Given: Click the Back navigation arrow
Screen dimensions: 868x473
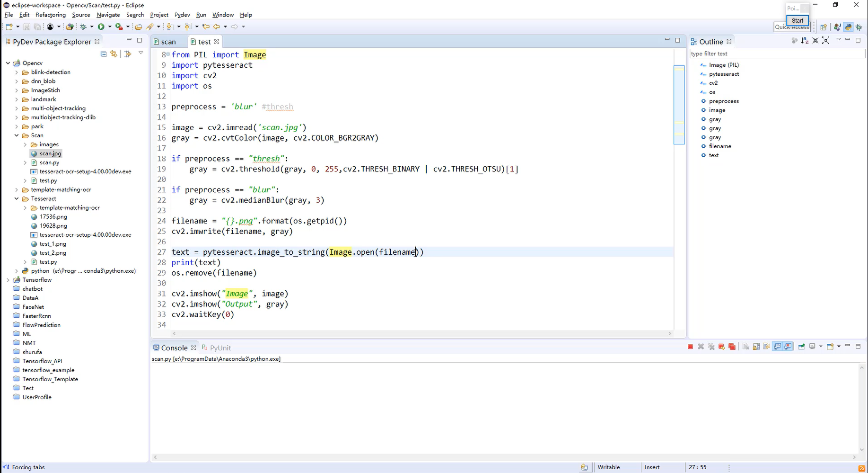Looking at the screenshot, I should tap(216, 27).
